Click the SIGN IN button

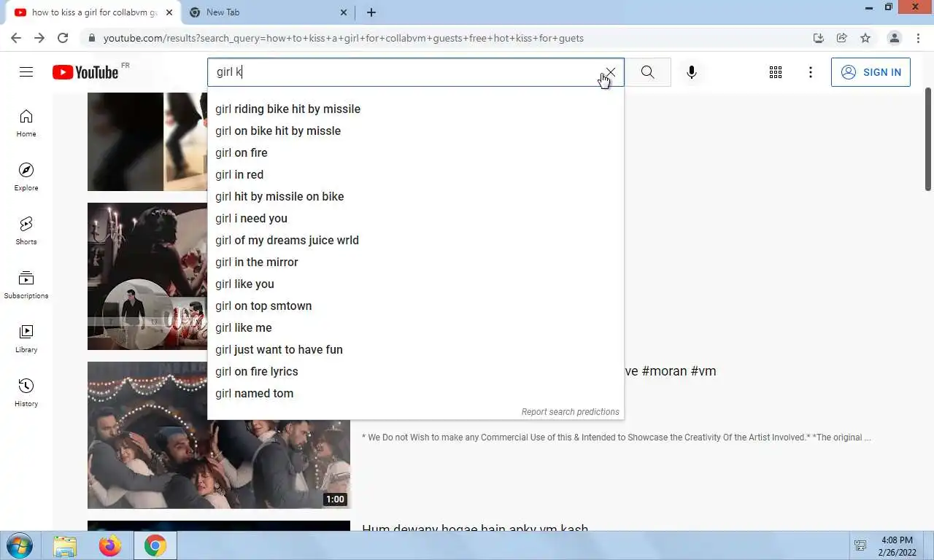871,72
